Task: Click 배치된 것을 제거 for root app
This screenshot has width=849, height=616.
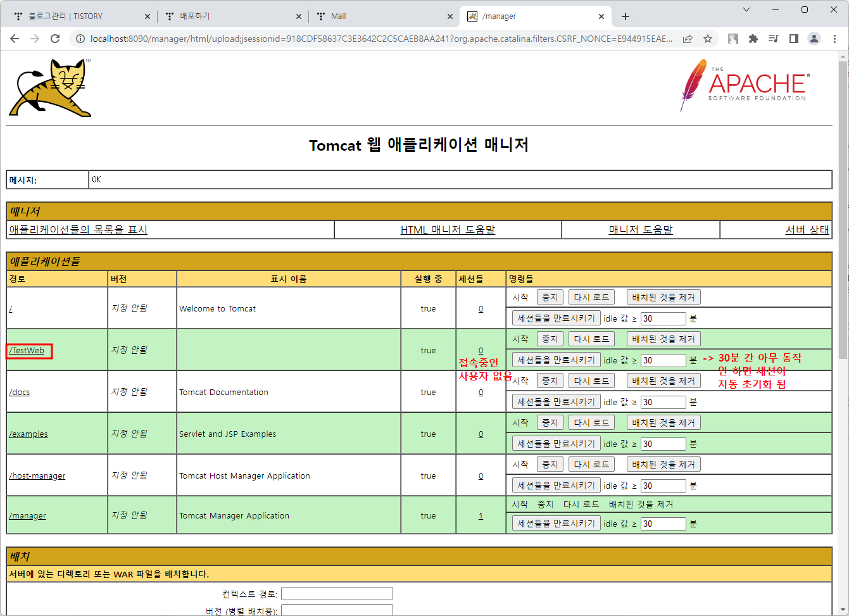Action: click(x=663, y=297)
